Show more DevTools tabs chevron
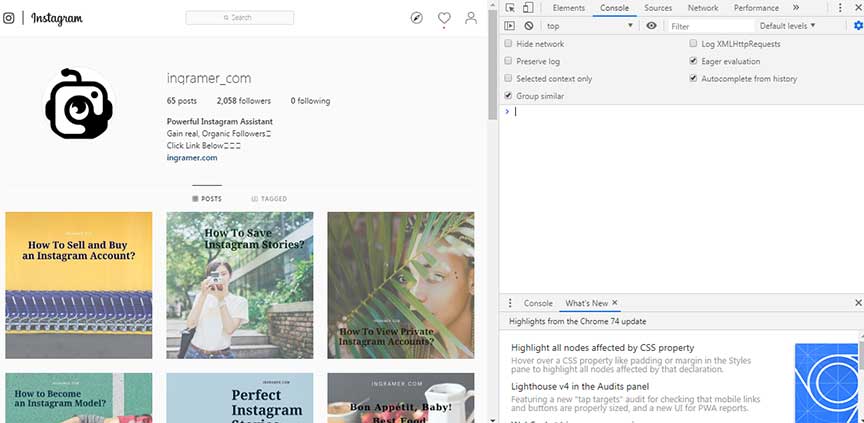Screen dimensions: 864x423 [796, 8]
